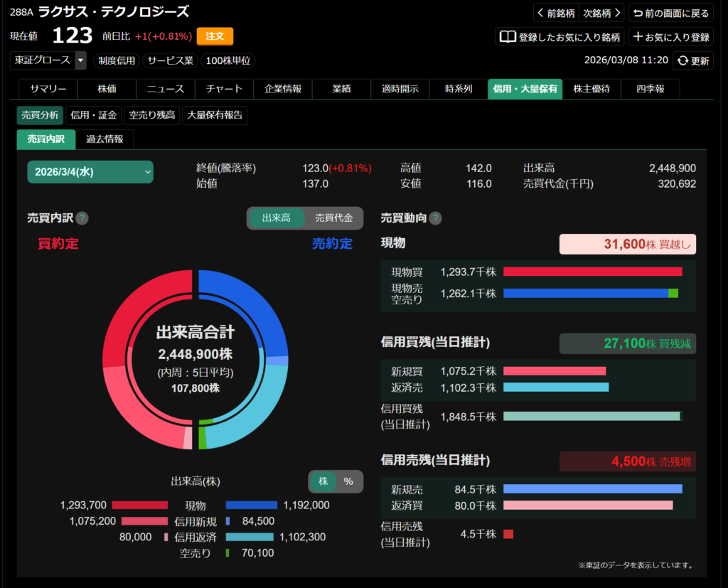Open the 過去情報 tab
Viewport: 728px width, 588px height.
coord(105,139)
